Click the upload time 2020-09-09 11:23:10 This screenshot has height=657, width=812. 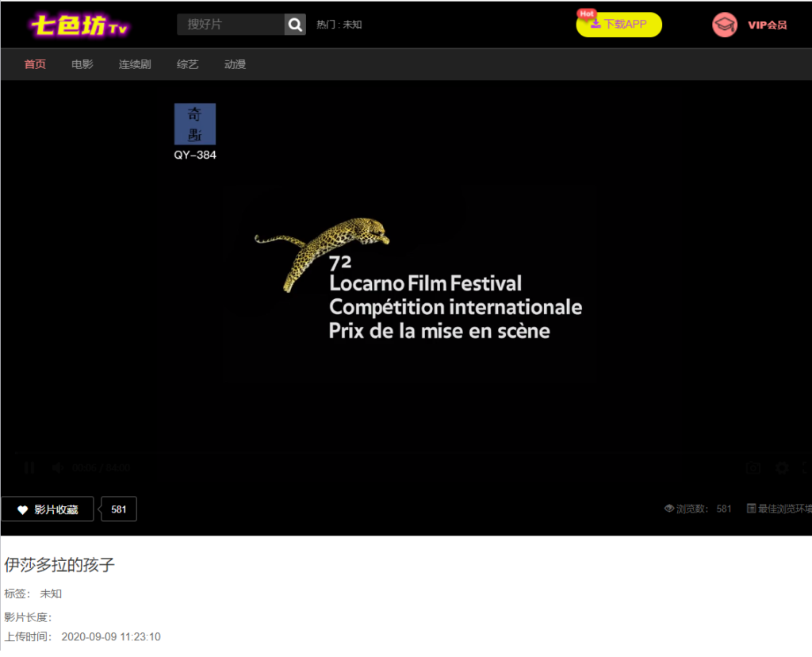tap(111, 637)
